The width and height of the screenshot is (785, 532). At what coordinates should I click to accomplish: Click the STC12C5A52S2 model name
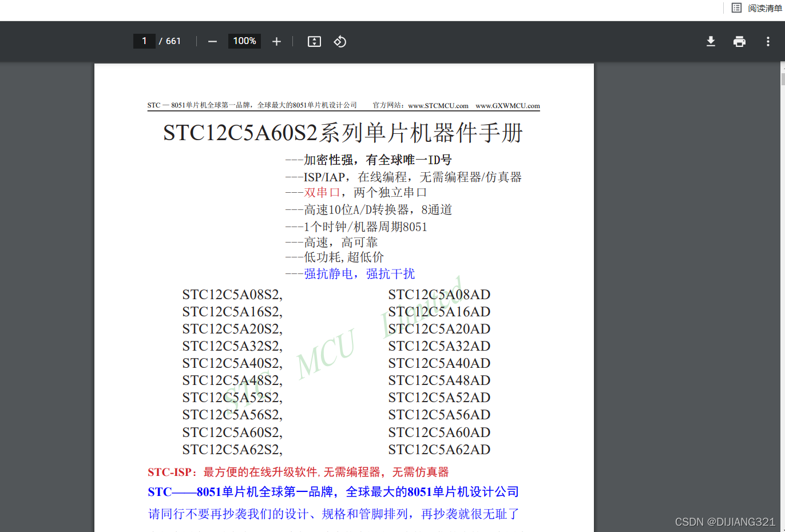tap(232, 398)
